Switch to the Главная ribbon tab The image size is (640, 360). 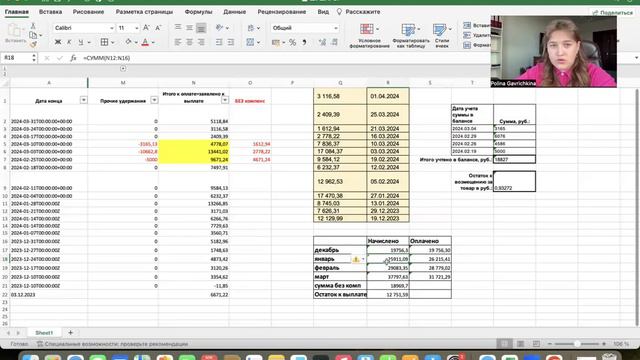click(x=17, y=12)
